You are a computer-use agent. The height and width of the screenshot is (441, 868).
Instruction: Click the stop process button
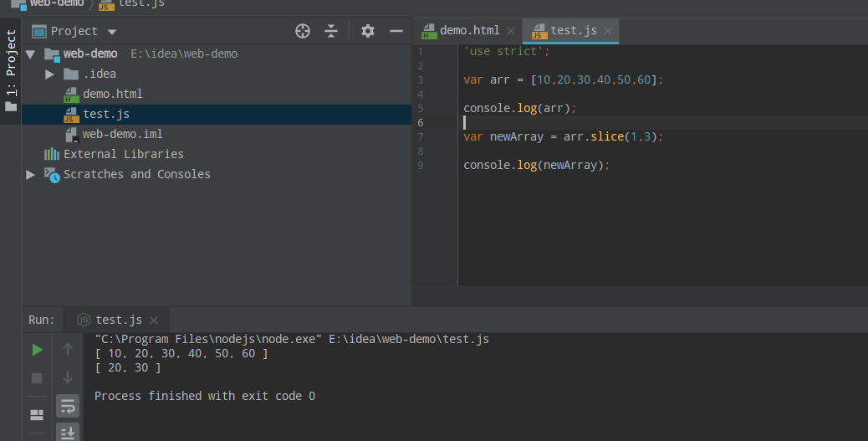click(37, 378)
